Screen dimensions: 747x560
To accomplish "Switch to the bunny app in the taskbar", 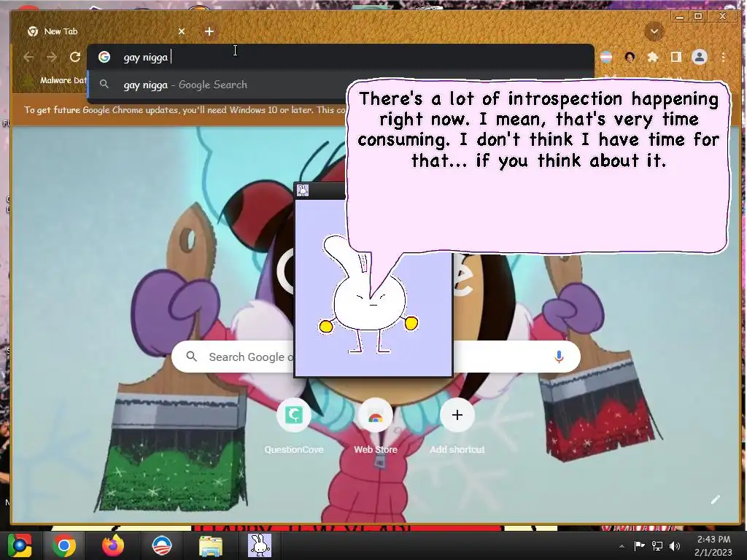I will (x=260, y=545).
